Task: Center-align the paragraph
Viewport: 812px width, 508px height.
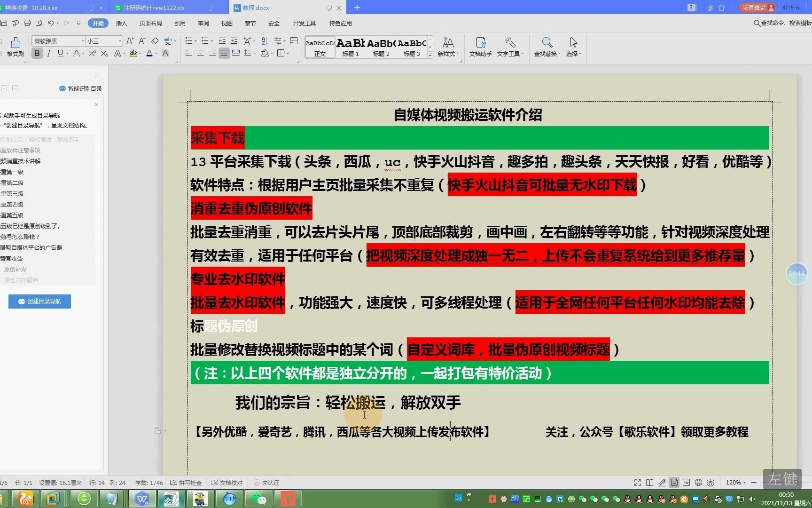Action: point(201,54)
